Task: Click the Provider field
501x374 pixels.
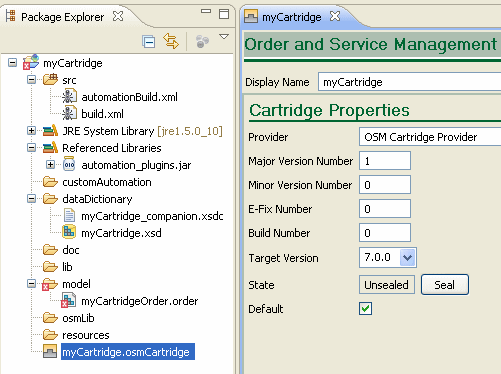Action: click(430, 137)
